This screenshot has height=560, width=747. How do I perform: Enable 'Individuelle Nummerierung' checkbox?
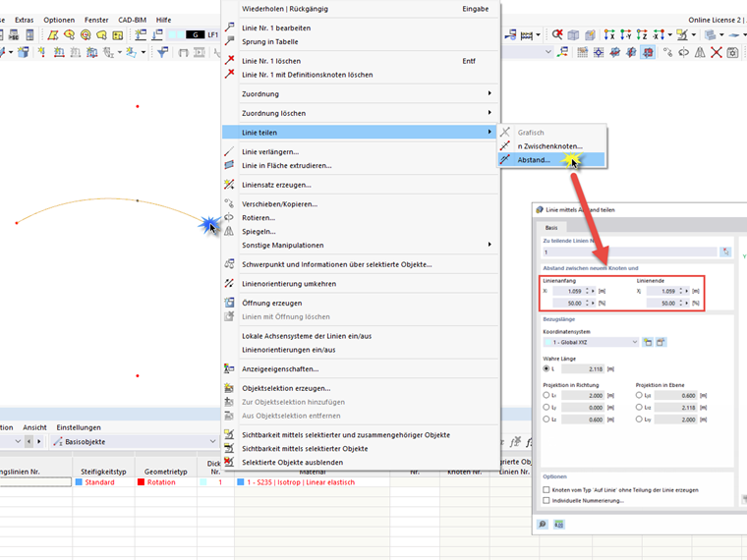(546, 500)
